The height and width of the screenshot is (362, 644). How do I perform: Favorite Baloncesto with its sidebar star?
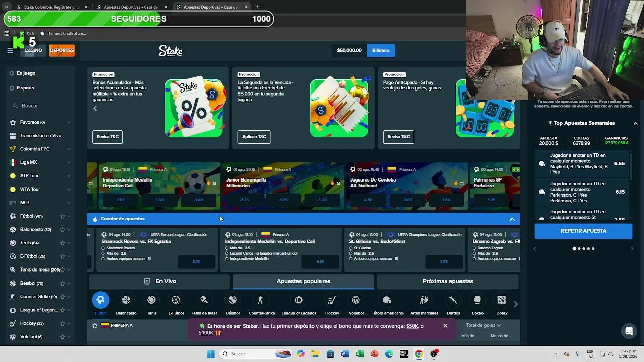62,230
